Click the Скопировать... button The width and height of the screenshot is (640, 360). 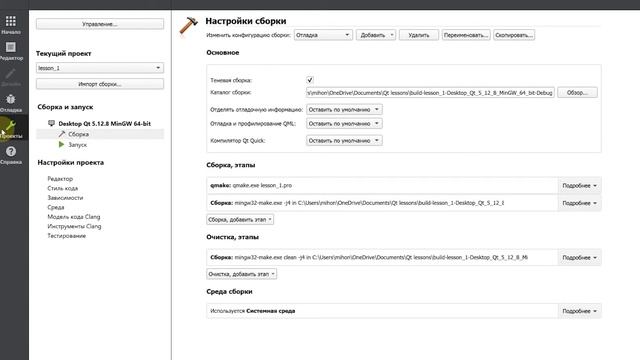(514, 35)
